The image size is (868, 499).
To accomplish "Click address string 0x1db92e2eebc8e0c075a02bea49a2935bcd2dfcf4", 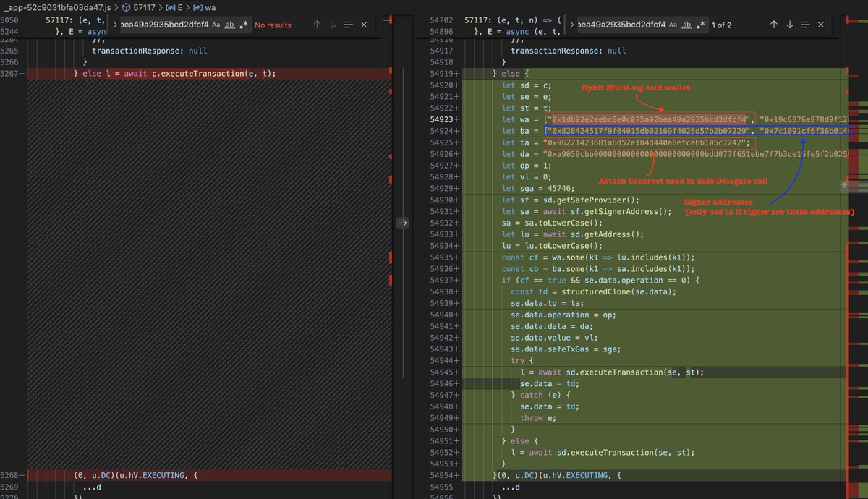I will [650, 119].
